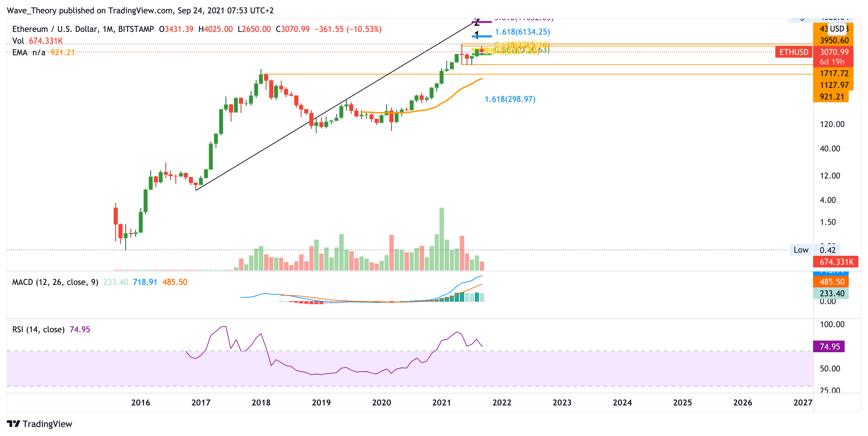Select the RSI (14, close) legend label
Image resolution: width=868 pixels, height=436 pixels.
click(x=38, y=330)
